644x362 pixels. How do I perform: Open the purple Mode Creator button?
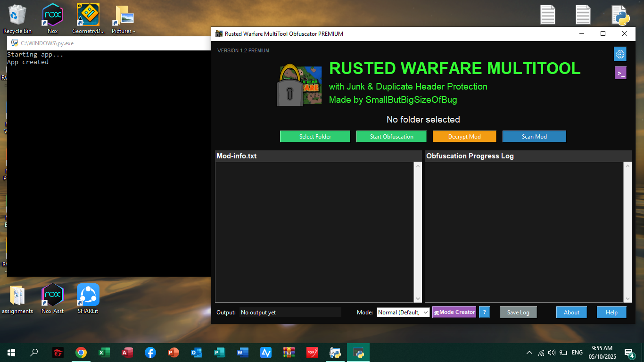[x=454, y=312]
